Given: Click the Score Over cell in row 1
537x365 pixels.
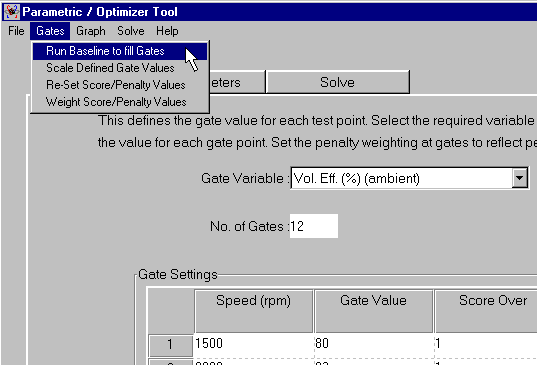Looking at the screenshot, I should coord(486,344).
